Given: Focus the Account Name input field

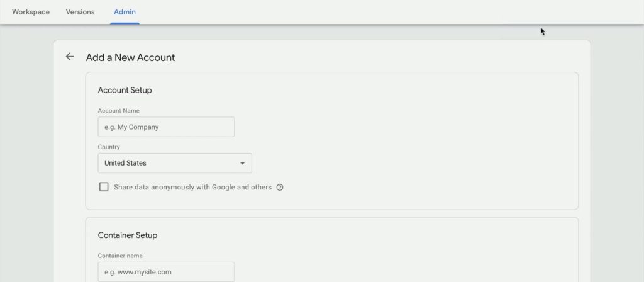Looking at the screenshot, I should coord(166,127).
